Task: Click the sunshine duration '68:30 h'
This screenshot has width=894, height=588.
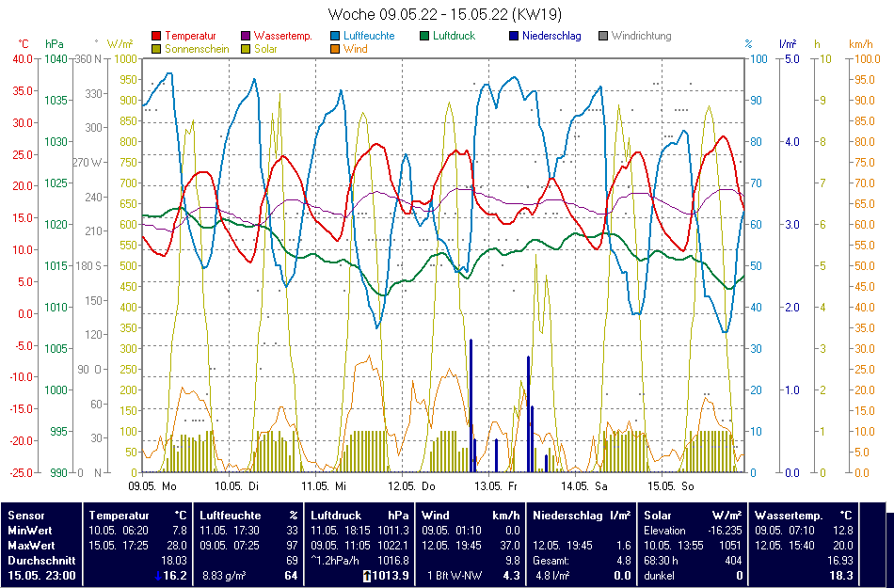Action: (662, 561)
